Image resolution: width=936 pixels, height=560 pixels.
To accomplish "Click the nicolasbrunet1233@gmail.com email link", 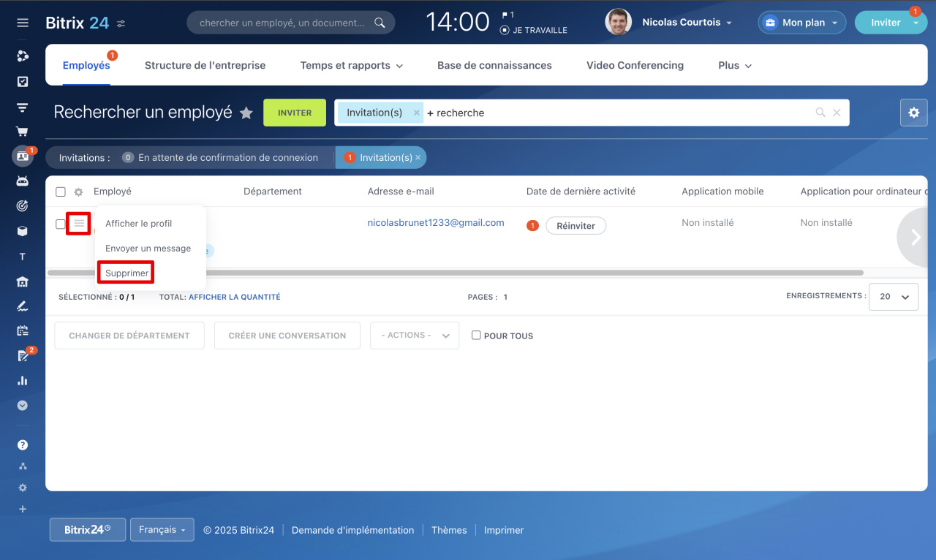I will (x=436, y=223).
